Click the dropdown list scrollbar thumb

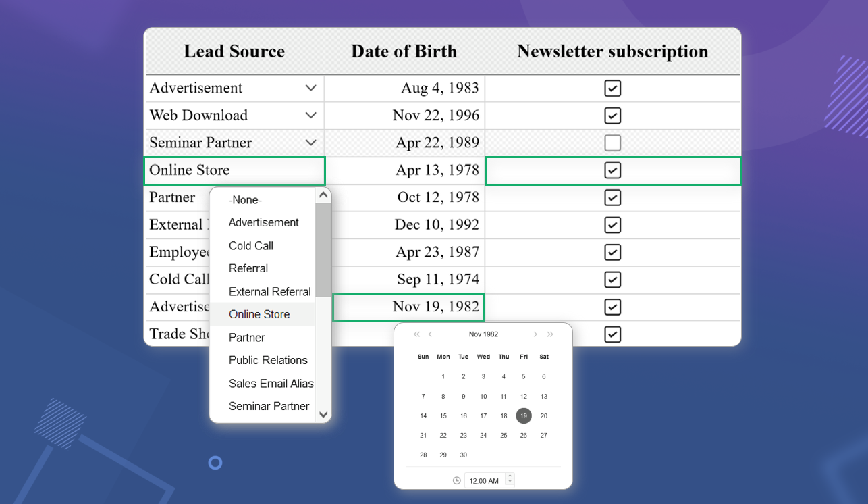tap(323, 250)
